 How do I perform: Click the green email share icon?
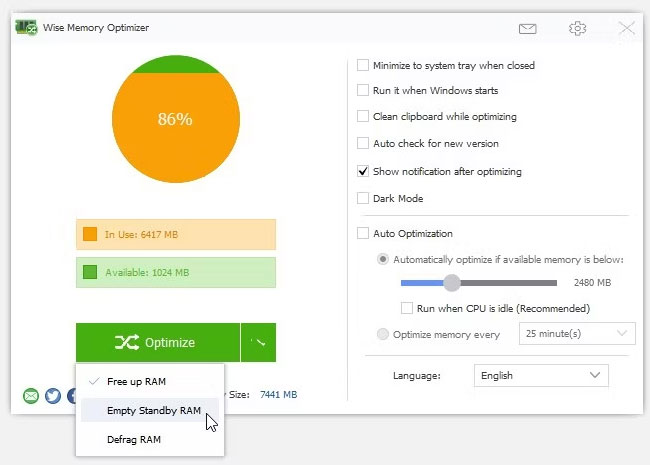(x=31, y=396)
